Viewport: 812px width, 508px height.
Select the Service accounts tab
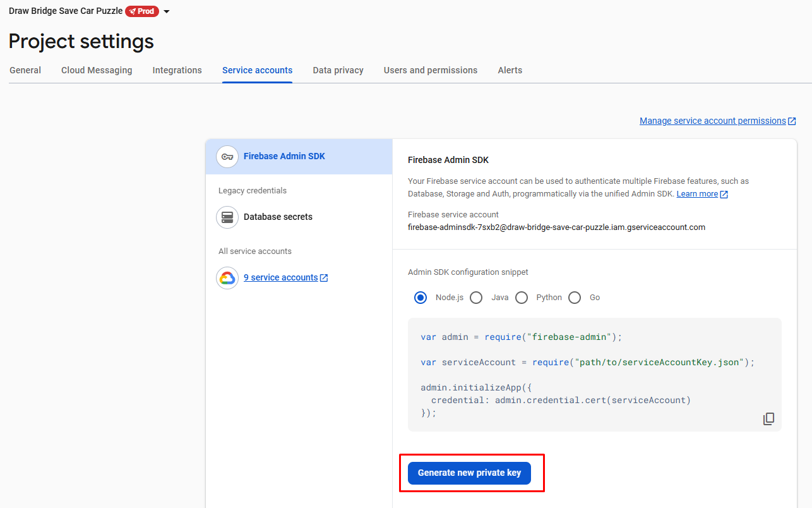pos(258,70)
